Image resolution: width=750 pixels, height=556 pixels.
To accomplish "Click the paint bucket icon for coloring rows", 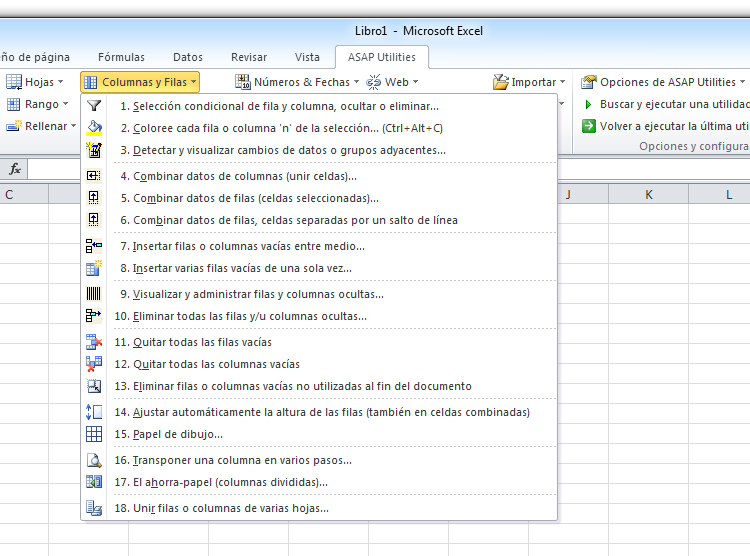I will (x=94, y=128).
